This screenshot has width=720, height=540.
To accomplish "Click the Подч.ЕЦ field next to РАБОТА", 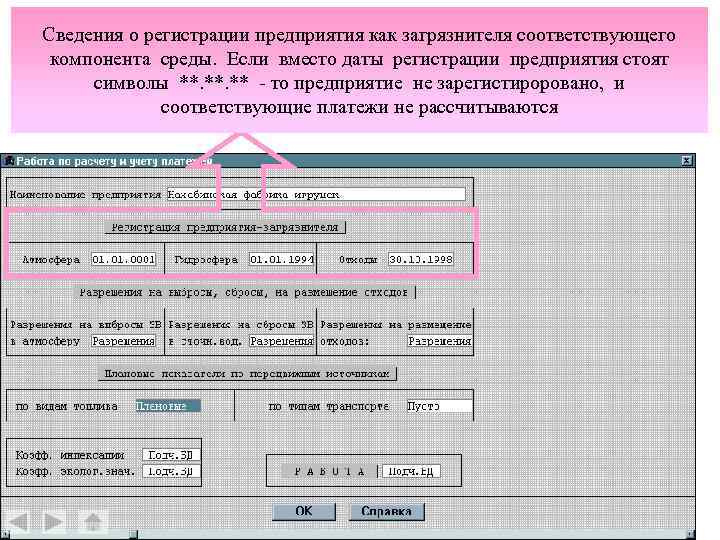I will tap(411, 471).
